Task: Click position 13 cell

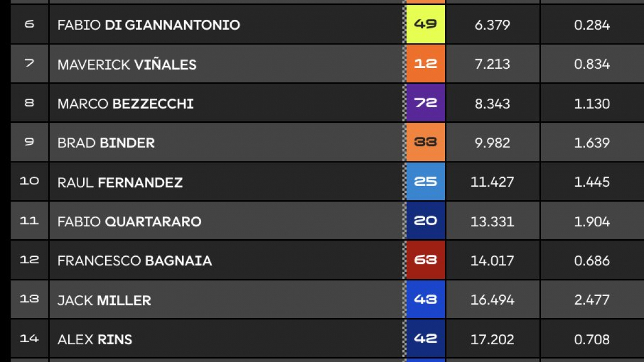Action: (x=30, y=299)
